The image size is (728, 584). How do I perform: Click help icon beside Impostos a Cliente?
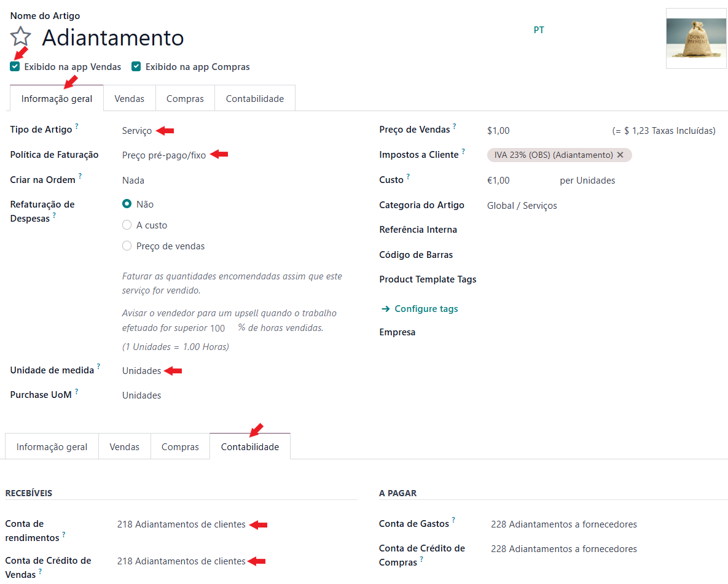pyautogui.click(x=463, y=152)
